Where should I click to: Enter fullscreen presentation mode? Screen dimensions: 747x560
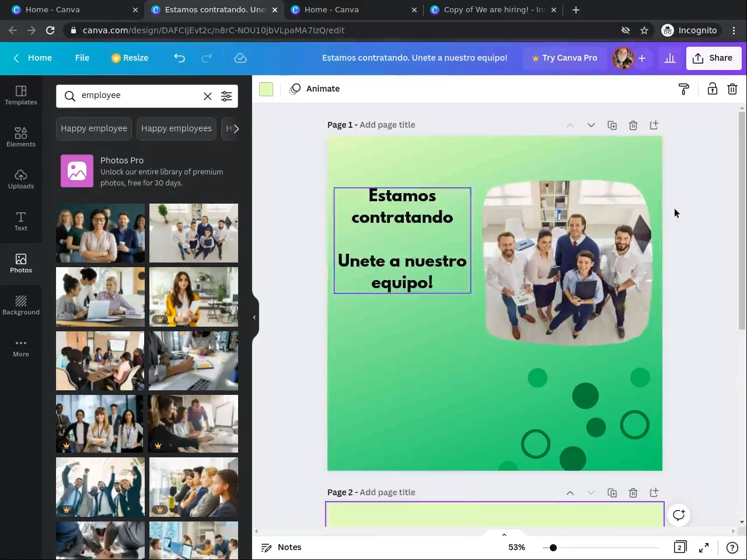(x=704, y=547)
